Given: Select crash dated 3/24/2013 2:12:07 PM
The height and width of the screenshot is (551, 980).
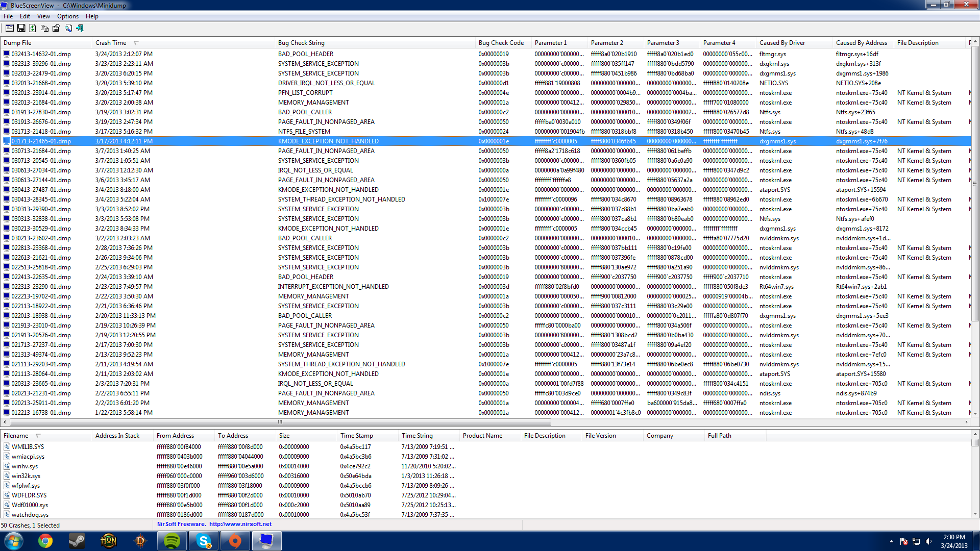Looking at the screenshot, I should [x=486, y=54].
